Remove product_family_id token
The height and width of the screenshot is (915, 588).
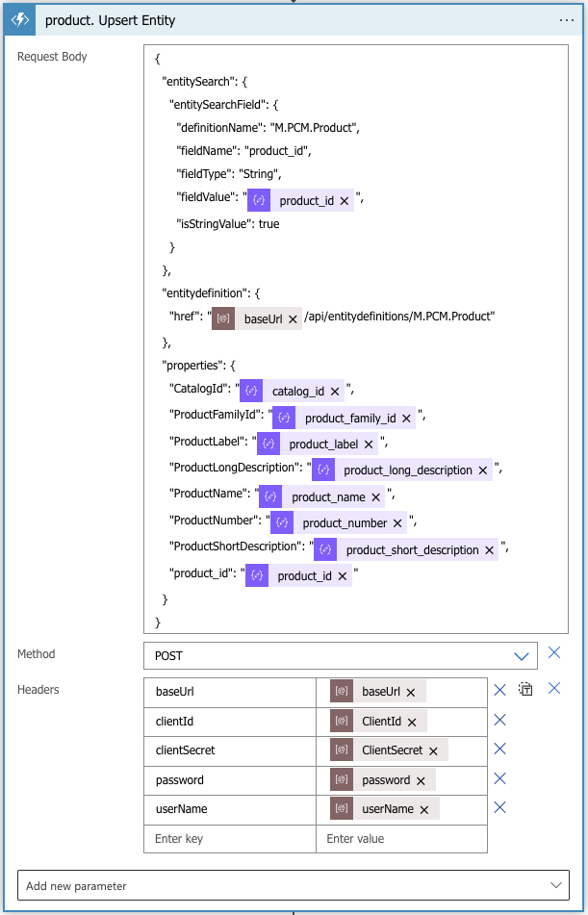(406, 419)
